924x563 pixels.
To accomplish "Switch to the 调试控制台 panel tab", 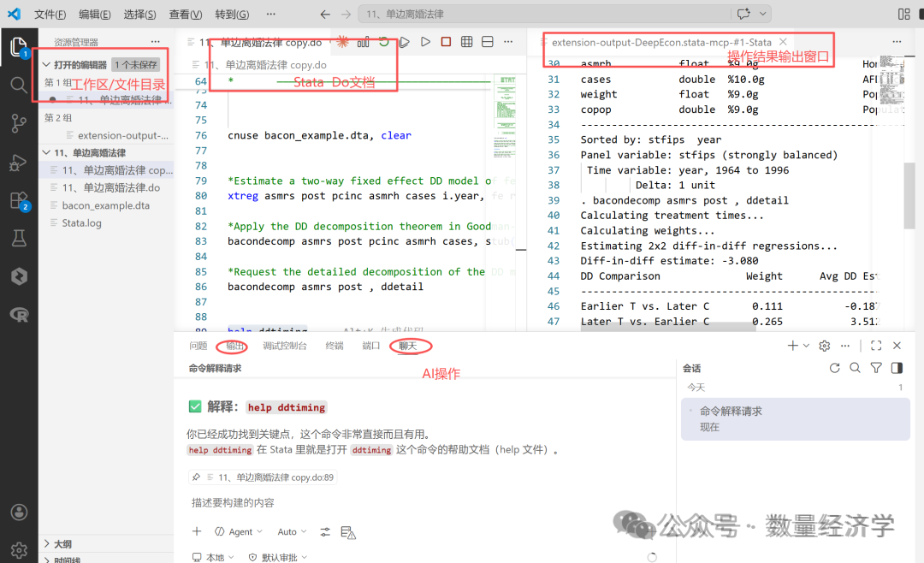I will pos(285,346).
